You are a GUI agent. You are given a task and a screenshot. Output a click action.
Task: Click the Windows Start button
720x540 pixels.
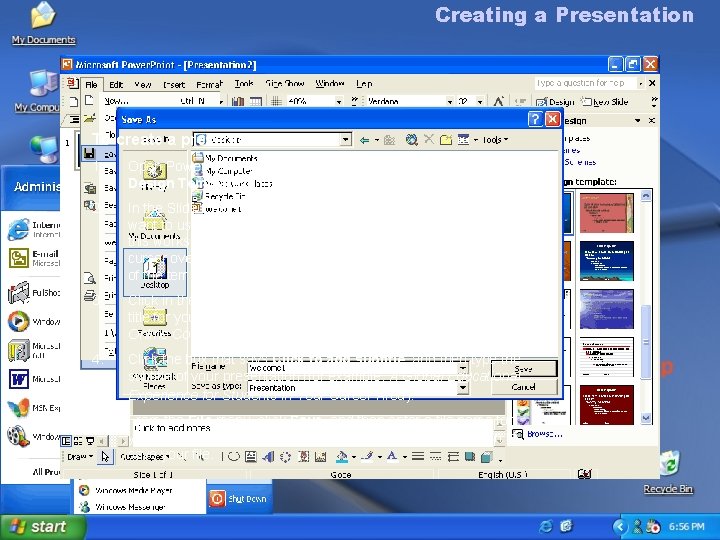(36, 526)
